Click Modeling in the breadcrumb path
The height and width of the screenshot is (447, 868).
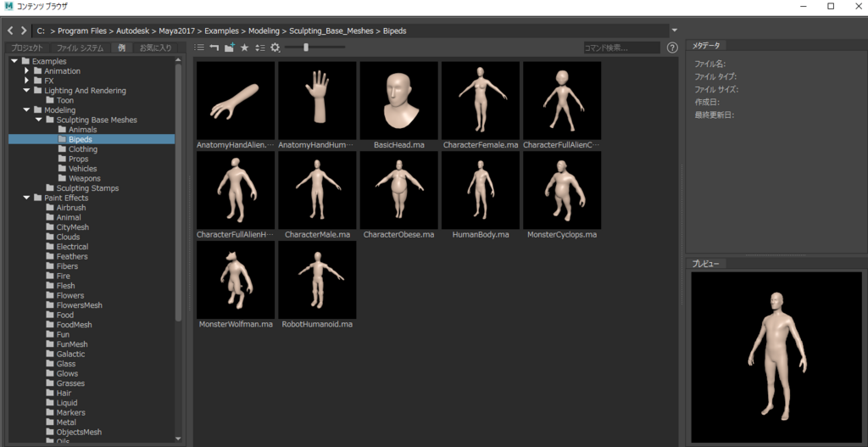click(x=264, y=31)
